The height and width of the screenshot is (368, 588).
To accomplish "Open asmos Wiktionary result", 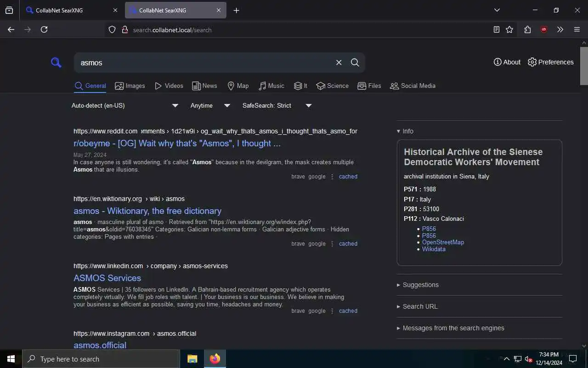I will pos(147,211).
